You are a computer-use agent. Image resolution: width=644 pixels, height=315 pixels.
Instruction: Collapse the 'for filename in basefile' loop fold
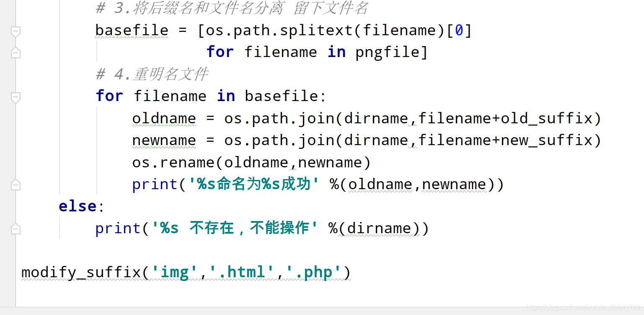[16, 97]
